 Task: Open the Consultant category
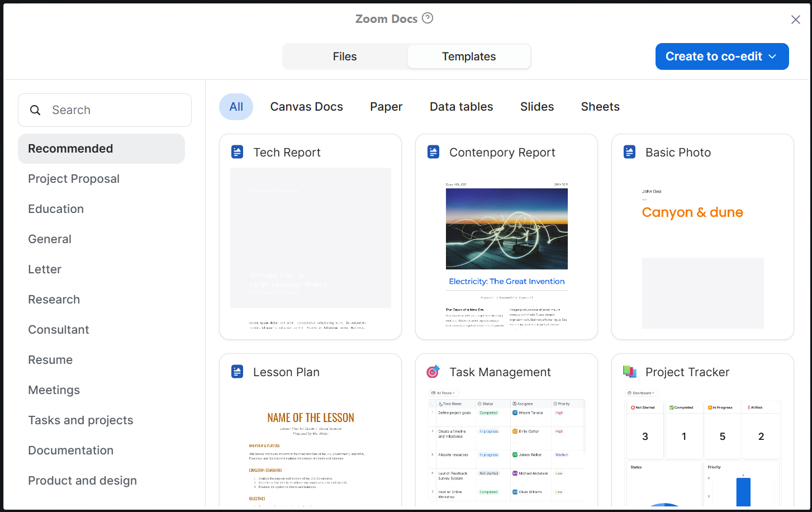(101, 330)
